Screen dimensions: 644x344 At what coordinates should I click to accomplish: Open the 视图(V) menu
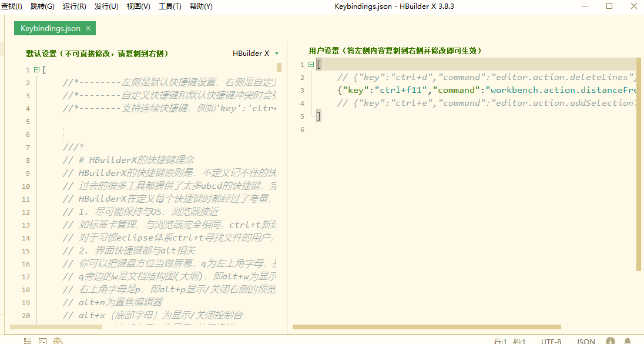[138, 6]
